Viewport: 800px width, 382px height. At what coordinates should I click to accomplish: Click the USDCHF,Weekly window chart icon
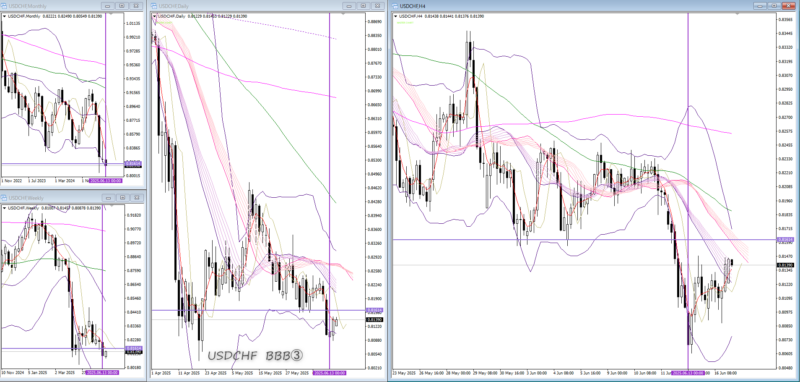(x=5, y=197)
